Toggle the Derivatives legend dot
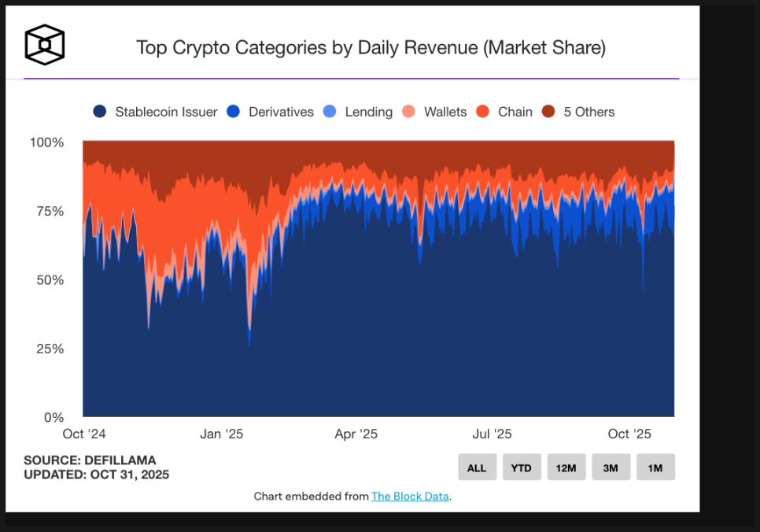The image size is (760, 532). [233, 112]
